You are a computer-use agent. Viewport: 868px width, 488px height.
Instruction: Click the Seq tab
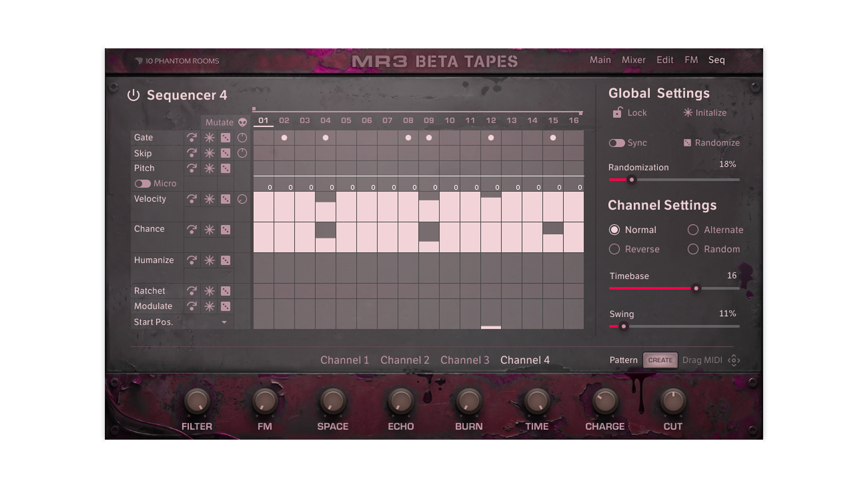[717, 60]
